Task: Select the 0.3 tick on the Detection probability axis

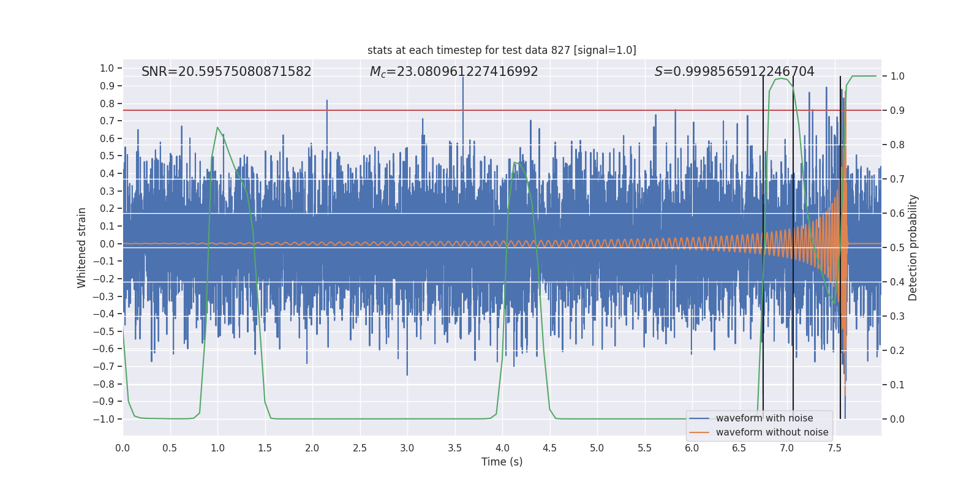Action: pyautogui.click(x=897, y=316)
